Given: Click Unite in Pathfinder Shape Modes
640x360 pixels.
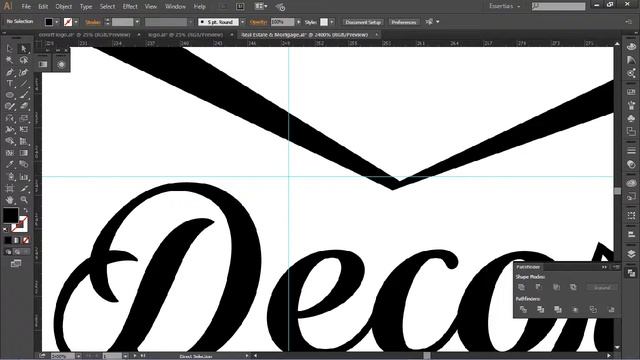Looking at the screenshot, I should tap(522, 287).
